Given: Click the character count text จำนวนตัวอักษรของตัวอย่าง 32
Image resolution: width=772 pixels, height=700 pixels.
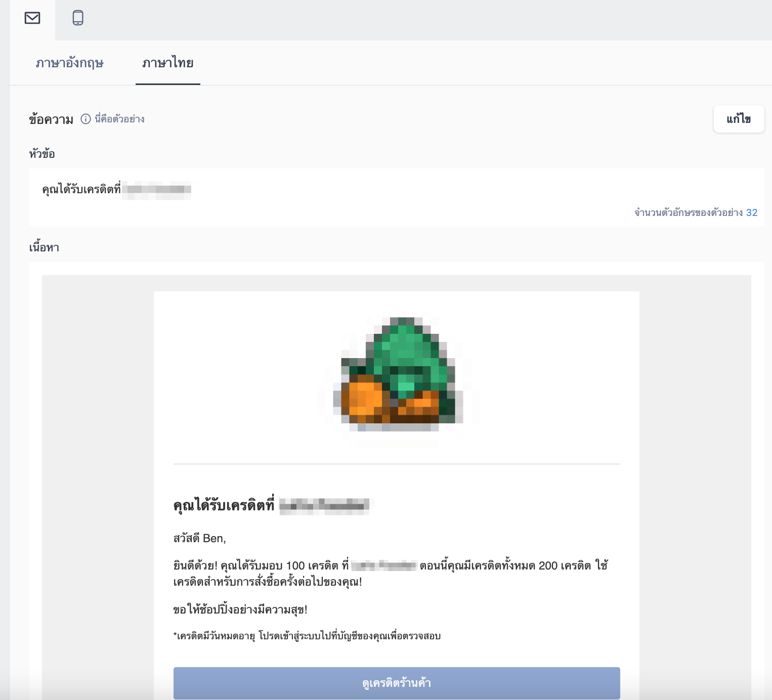Looking at the screenshot, I should point(696,212).
